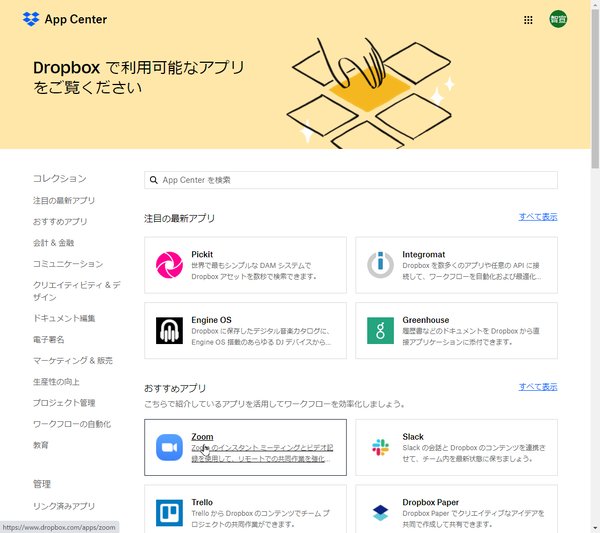Viewport: 600px width, 533px height.
Task: Click the Pickit description text
Action: click(254, 271)
